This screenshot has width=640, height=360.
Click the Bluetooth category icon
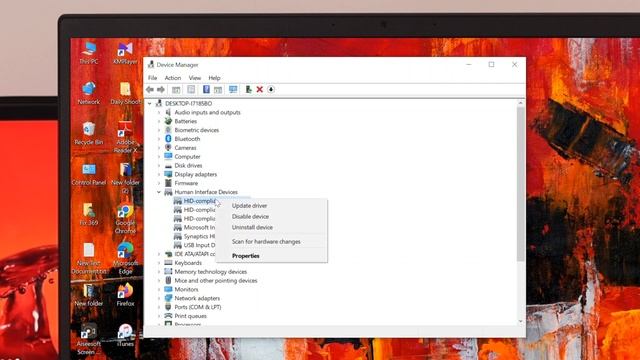[168, 139]
